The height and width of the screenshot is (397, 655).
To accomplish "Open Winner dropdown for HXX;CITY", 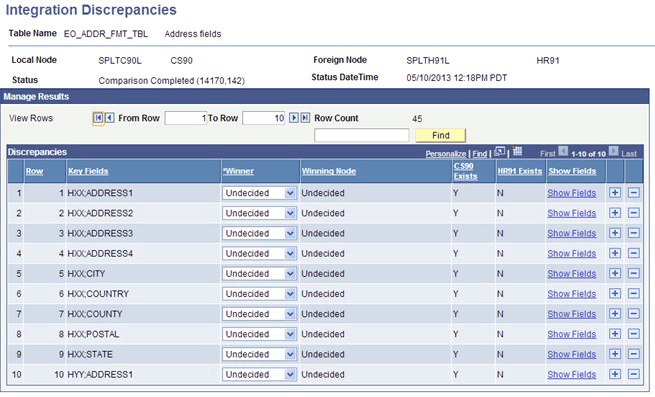I will [x=259, y=274].
